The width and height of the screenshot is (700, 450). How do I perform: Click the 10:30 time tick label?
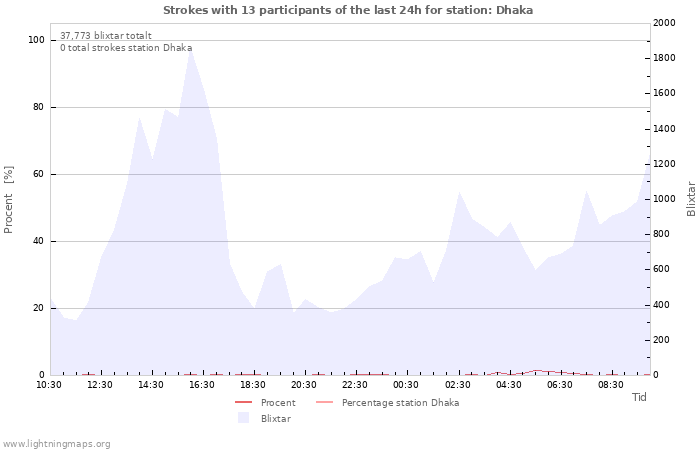tap(49, 384)
